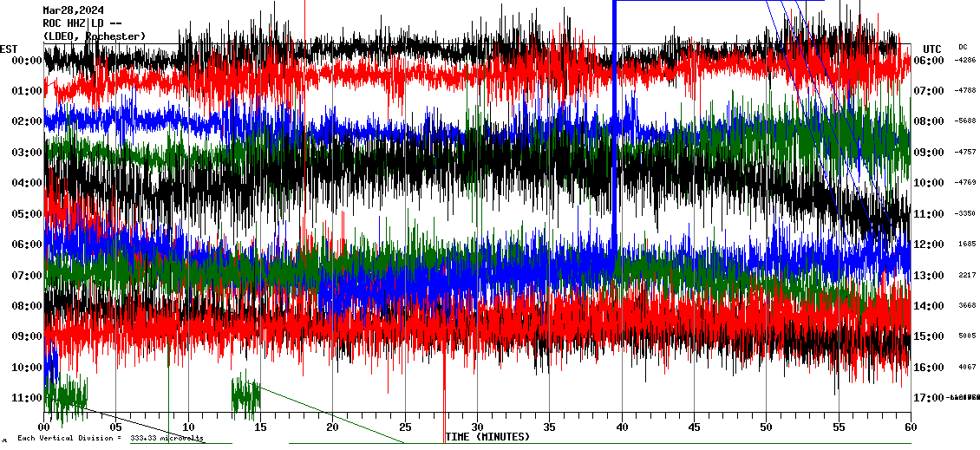This screenshot has height=450, width=980.
Task: Click the 12:00 UTC row label
Action: click(930, 245)
